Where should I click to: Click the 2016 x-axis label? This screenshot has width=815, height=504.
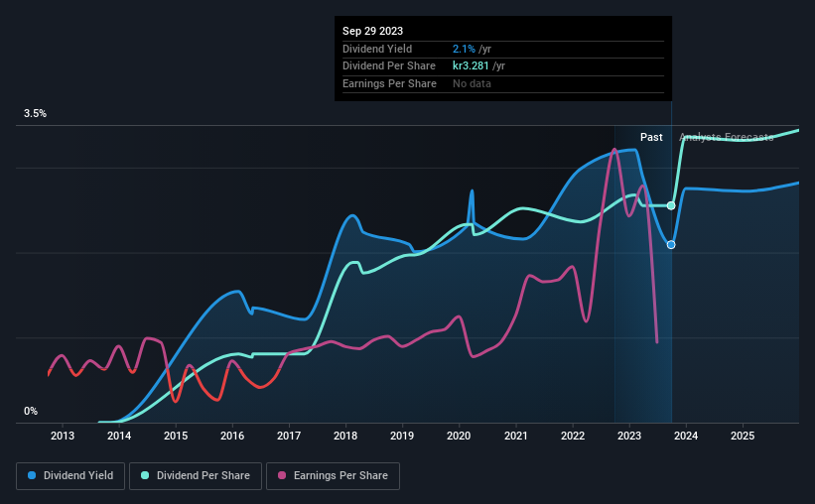pyautogui.click(x=232, y=436)
